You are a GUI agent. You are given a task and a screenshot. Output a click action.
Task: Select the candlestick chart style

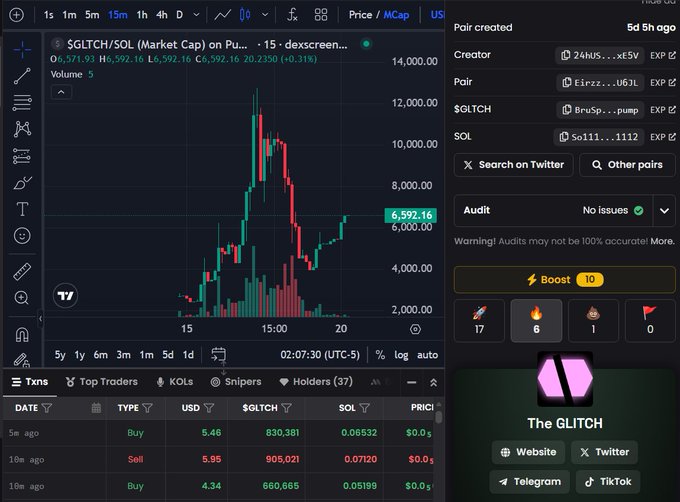(245, 15)
